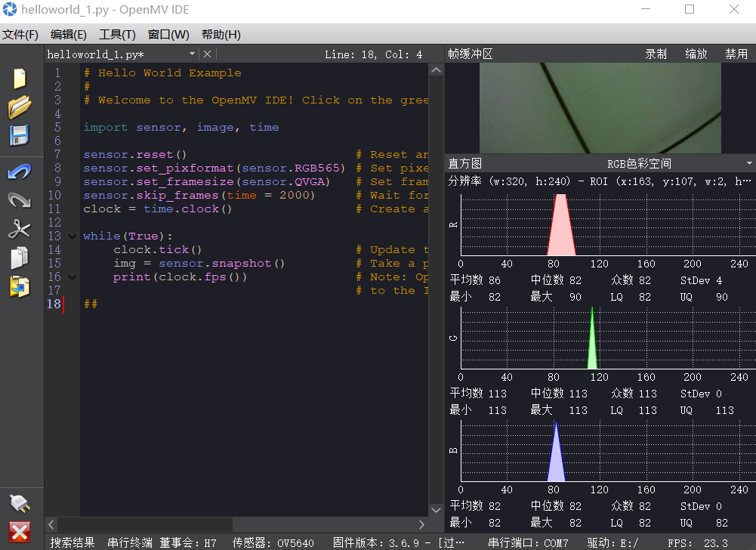Click the New File icon
Viewport: 756px width, 550px height.
coord(20,79)
